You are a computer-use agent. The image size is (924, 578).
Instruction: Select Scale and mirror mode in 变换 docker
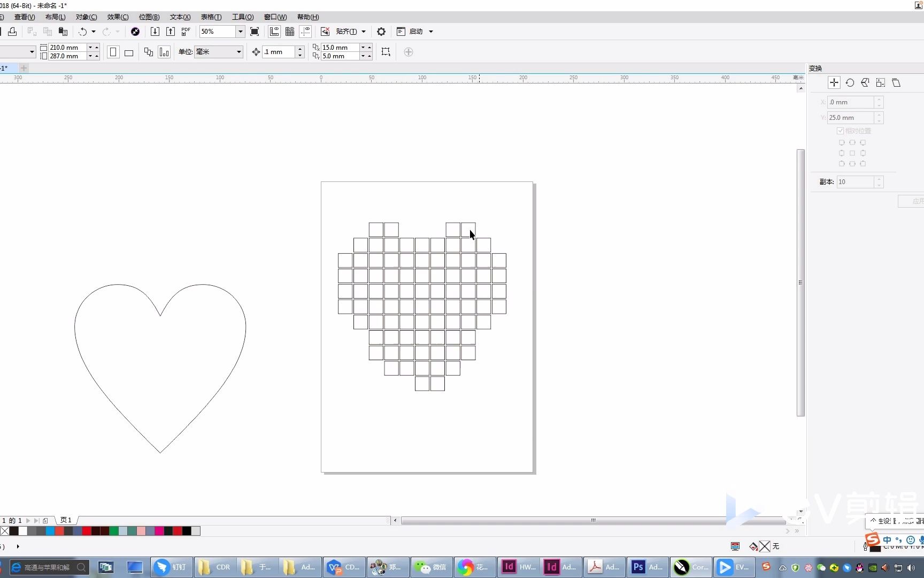tap(865, 82)
